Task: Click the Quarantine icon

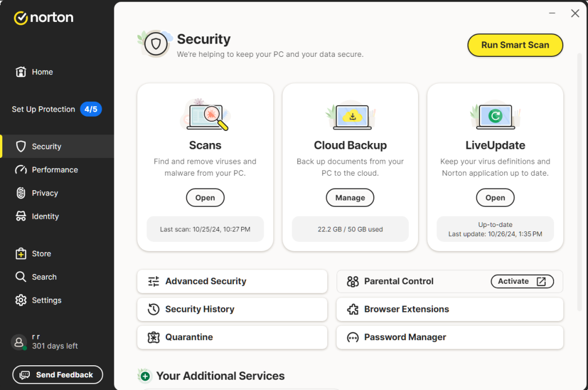Action: tap(153, 337)
